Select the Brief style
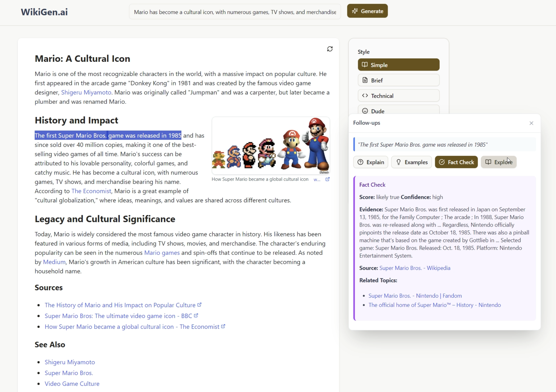The height and width of the screenshot is (392, 556). pyautogui.click(x=398, y=80)
